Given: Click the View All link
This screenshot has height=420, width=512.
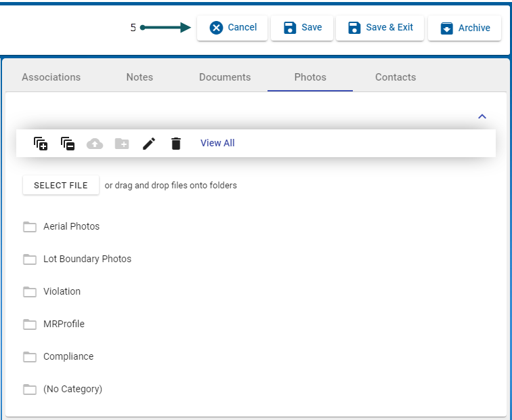Looking at the screenshot, I should 217,143.
